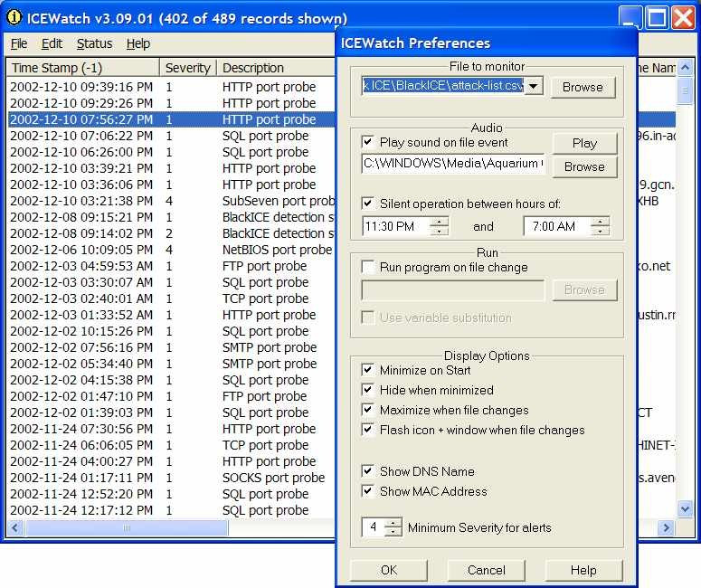701x588 pixels.
Task: Click the 7:00 AM time field
Action: pos(557,226)
